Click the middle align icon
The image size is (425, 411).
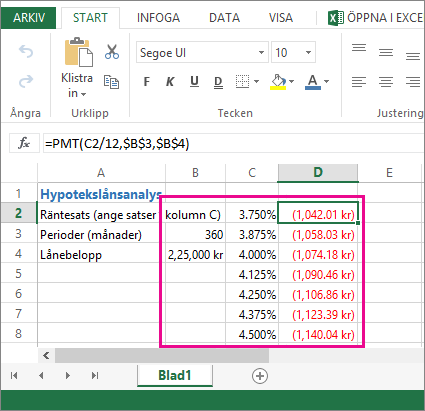point(386,52)
